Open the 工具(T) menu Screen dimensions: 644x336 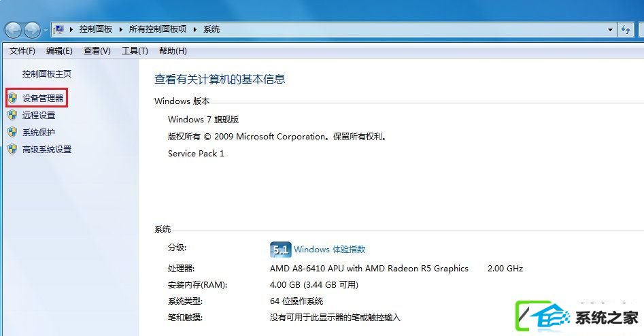pyautogui.click(x=135, y=51)
